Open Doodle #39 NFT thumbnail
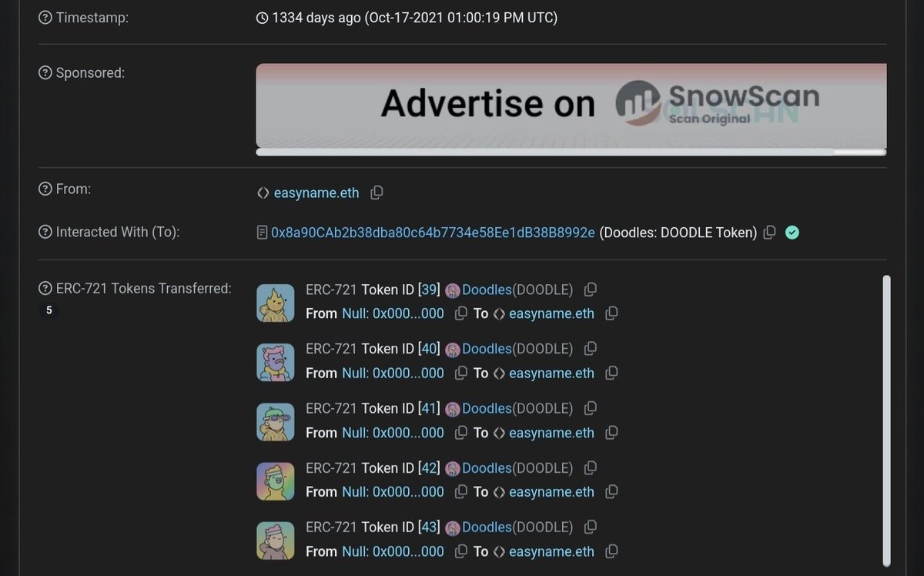The height and width of the screenshot is (576, 924). [x=276, y=303]
